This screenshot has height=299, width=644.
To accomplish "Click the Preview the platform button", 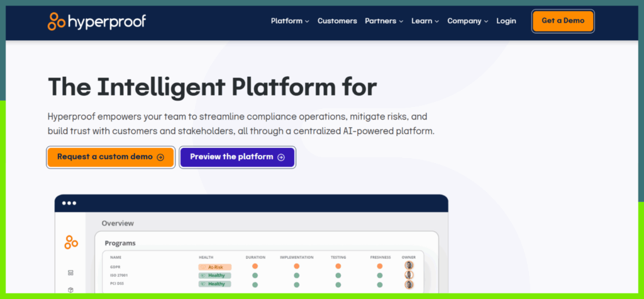I will [237, 157].
